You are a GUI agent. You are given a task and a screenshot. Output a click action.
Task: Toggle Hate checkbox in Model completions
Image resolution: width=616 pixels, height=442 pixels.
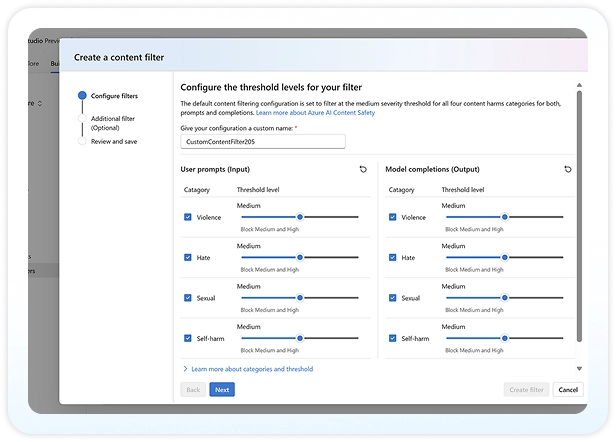392,257
